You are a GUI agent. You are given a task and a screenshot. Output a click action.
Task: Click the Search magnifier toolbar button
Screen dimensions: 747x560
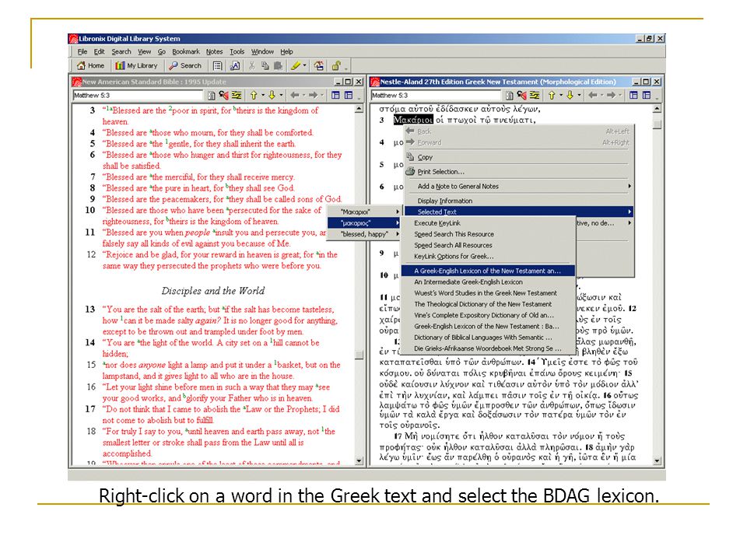[186, 65]
